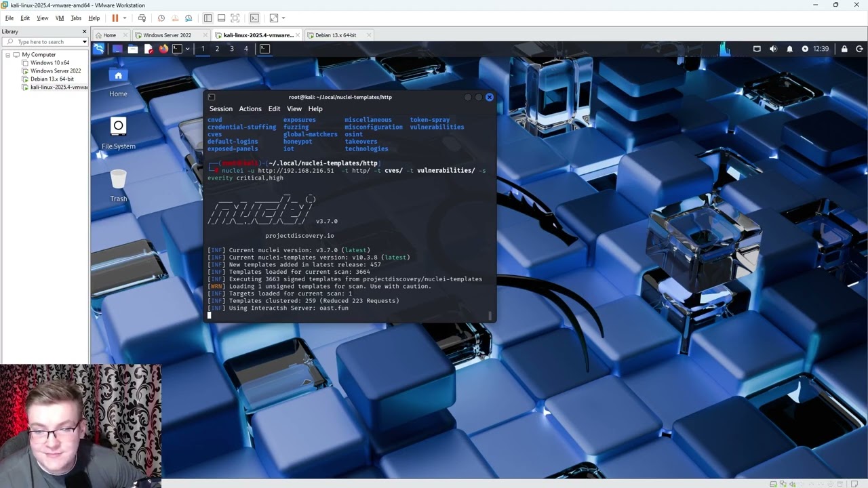Select Debian 13.x 64-bit in library tree

[x=52, y=79]
